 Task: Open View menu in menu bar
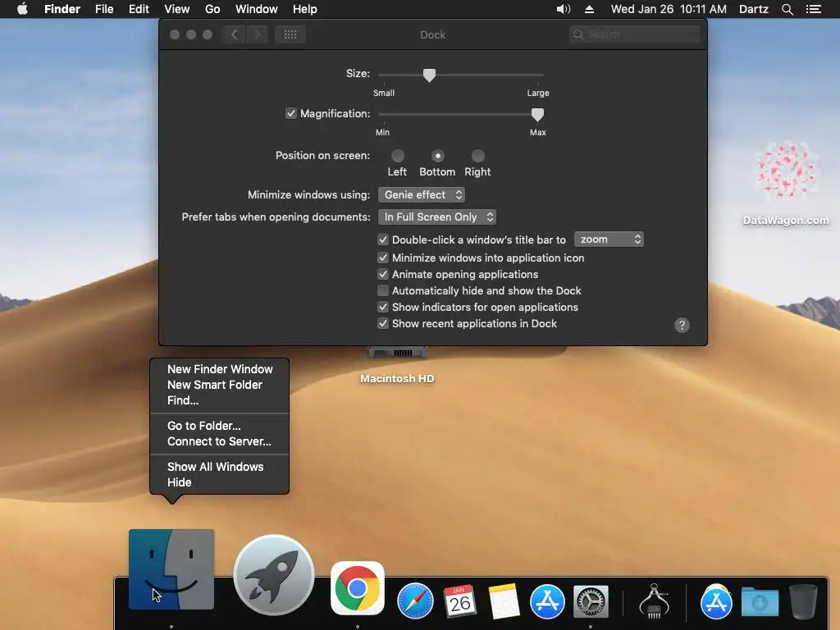[177, 9]
